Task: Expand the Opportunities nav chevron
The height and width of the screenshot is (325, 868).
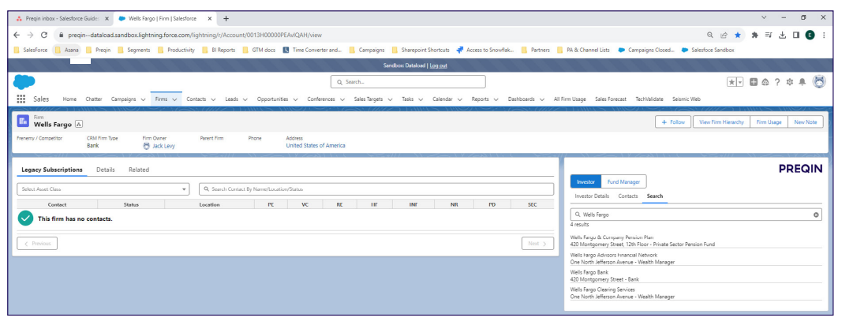Action: click(295, 99)
